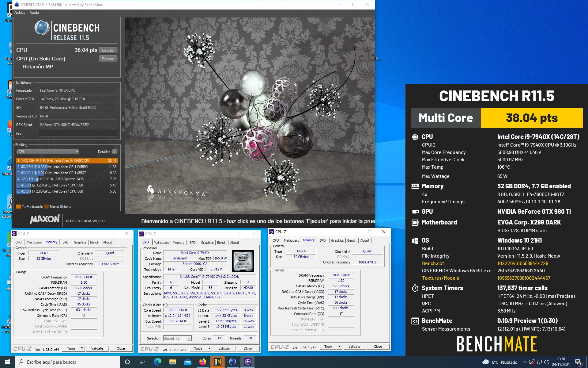Click the GPU card icon in BenchMate panel

[415, 212]
